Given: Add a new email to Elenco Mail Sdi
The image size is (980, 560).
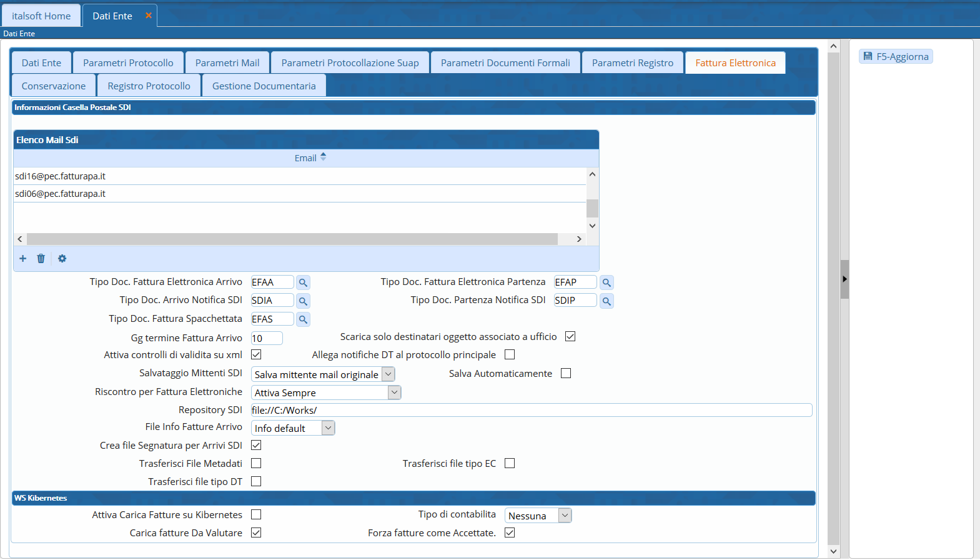Looking at the screenshot, I should point(23,259).
